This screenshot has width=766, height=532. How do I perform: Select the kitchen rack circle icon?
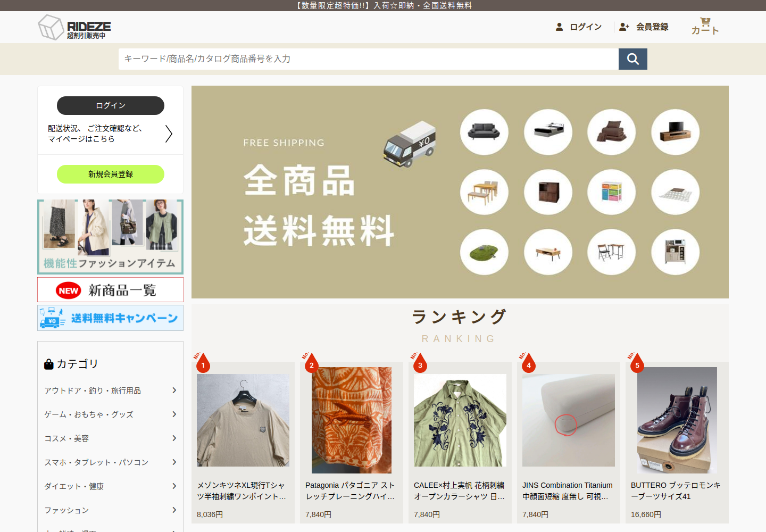[676, 252]
